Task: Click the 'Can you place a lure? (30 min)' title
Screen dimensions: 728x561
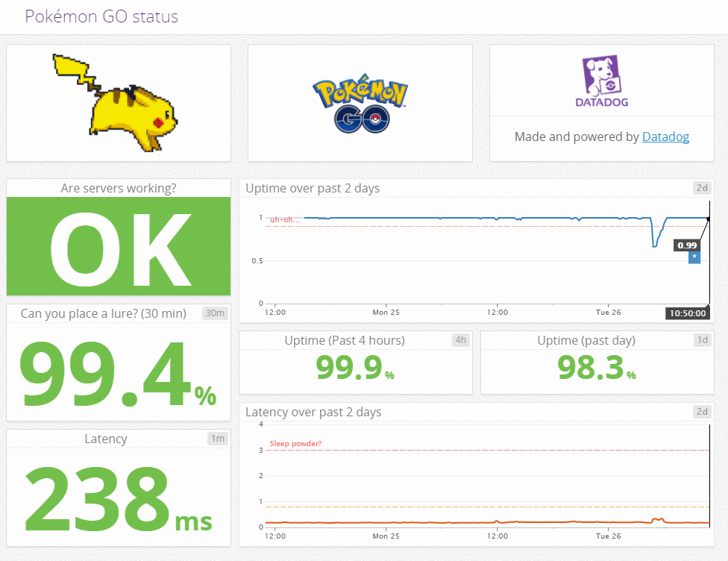Action: [x=104, y=313]
